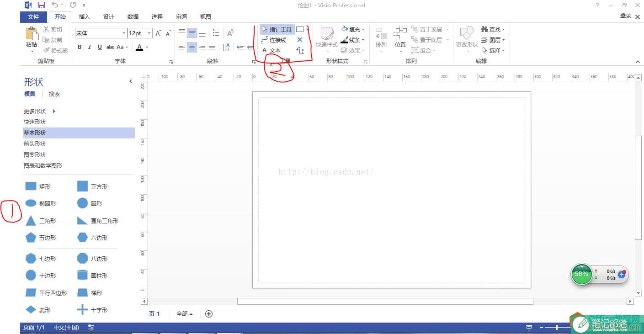This screenshot has height=334, width=644.
Task: Click the text direction icon
Action: point(226,47)
